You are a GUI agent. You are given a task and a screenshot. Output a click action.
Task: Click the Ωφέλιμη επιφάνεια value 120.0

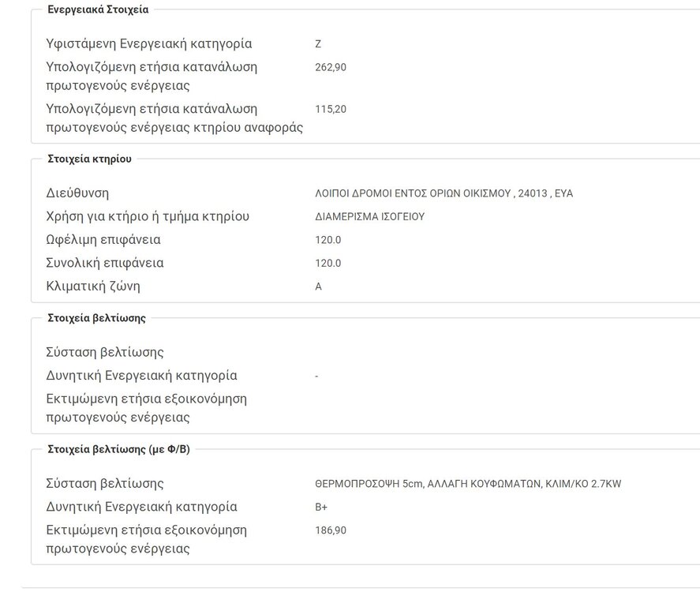click(x=328, y=240)
